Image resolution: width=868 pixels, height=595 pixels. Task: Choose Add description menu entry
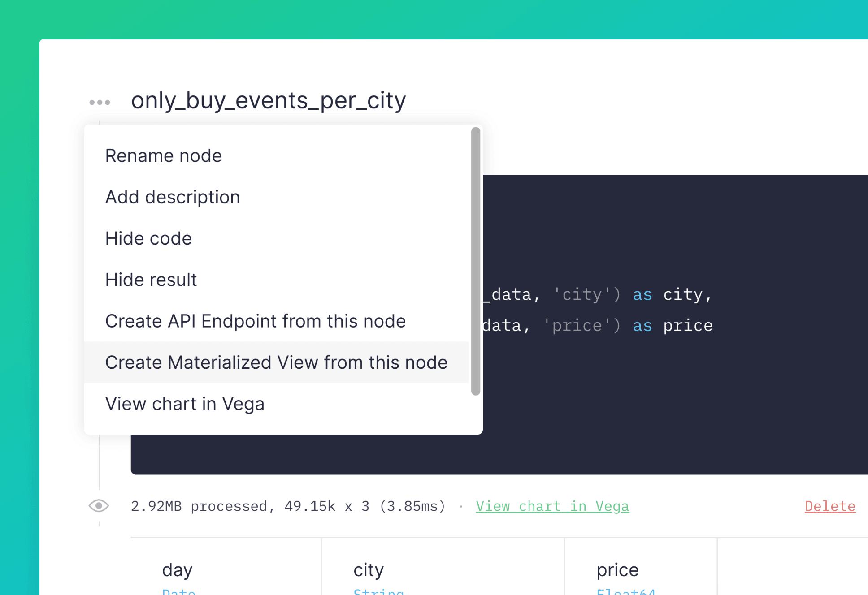173,197
